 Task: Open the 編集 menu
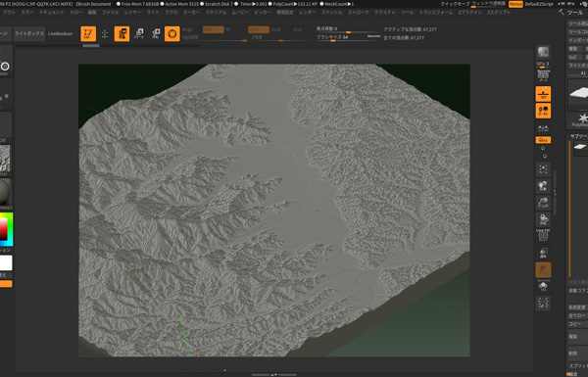pos(92,13)
